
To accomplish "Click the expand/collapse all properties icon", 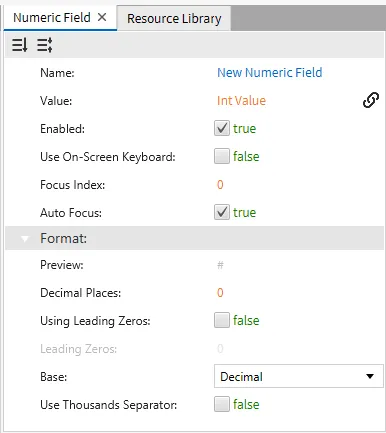I will [45, 45].
